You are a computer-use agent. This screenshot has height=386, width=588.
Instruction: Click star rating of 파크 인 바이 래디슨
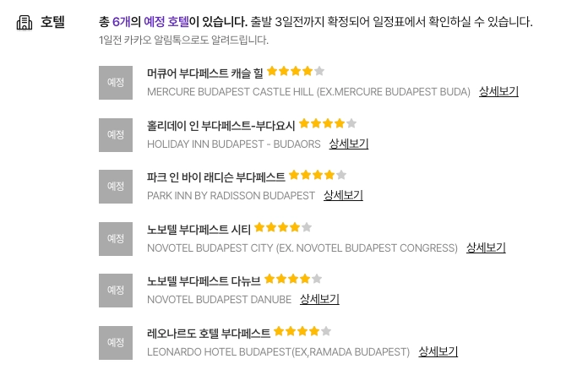point(318,176)
